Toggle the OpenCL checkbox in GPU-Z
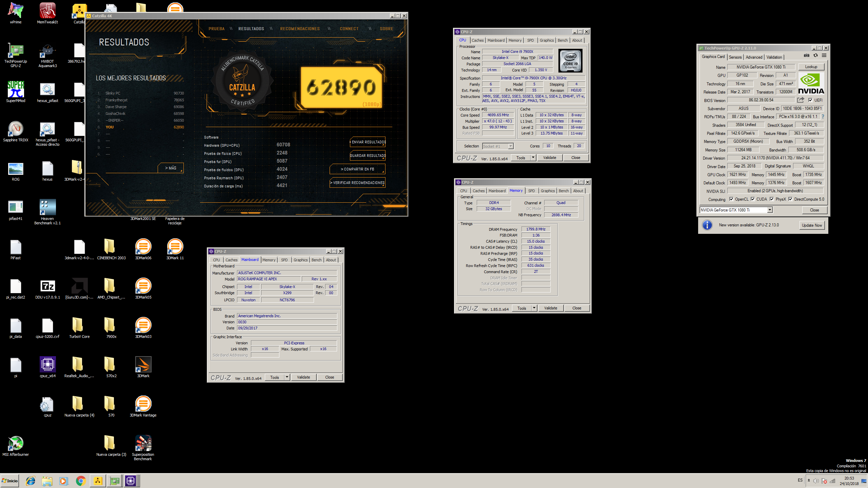This screenshot has height=488, width=868. point(731,199)
